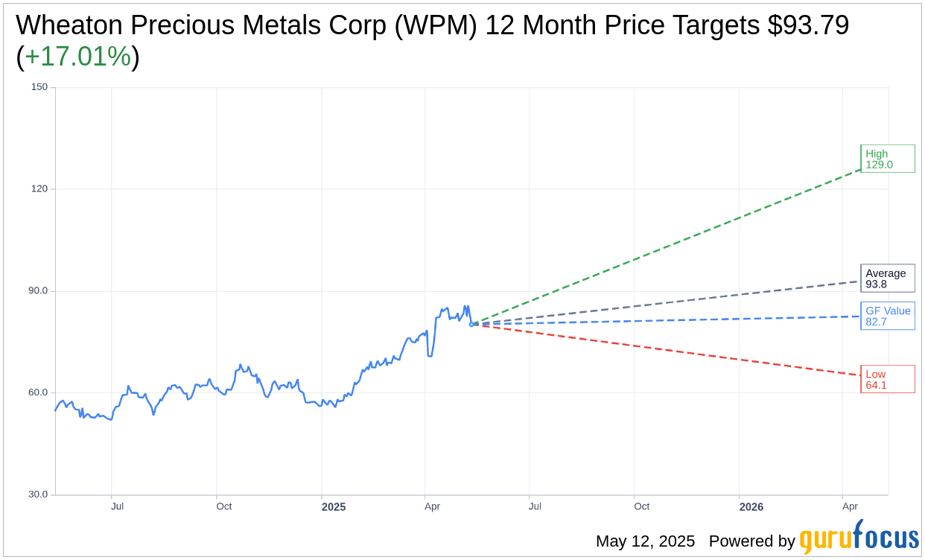Click the High 129.0 price target label
Screen dimensions: 925x560
point(888,159)
